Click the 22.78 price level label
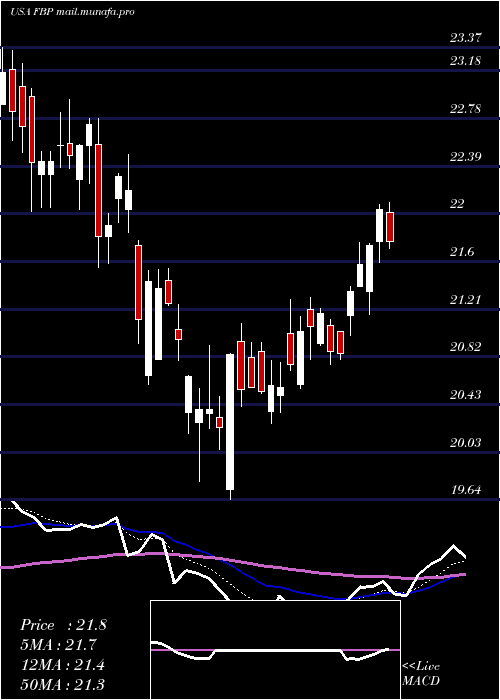This screenshot has width=500, height=700. 466,108
